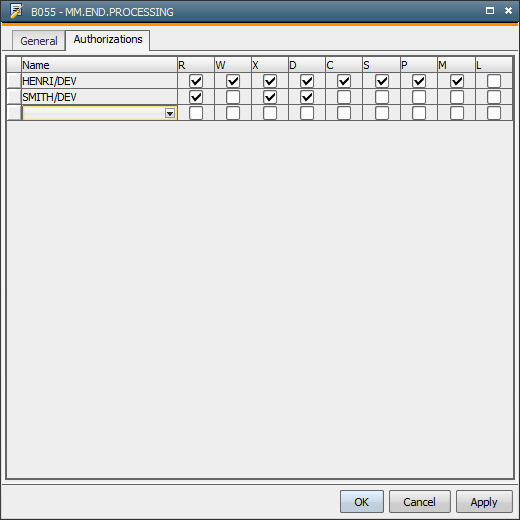The image size is (520, 520).
Task: Maximize the B055 dialog window
Action: click(x=490, y=11)
